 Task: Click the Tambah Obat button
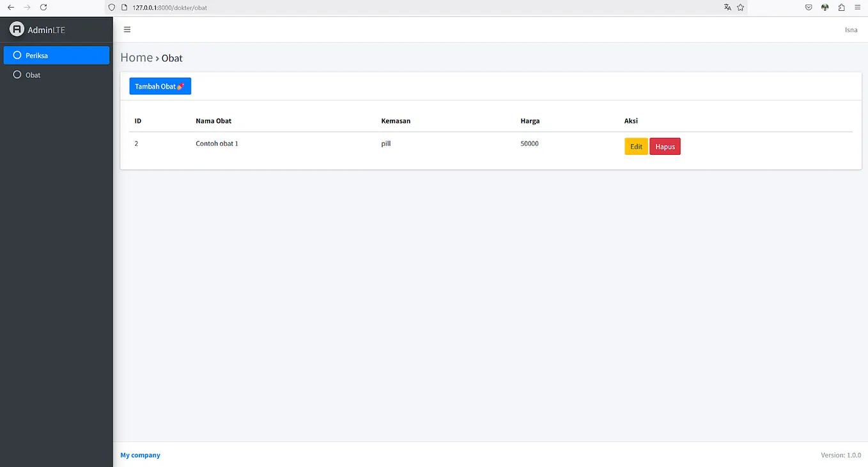click(160, 86)
